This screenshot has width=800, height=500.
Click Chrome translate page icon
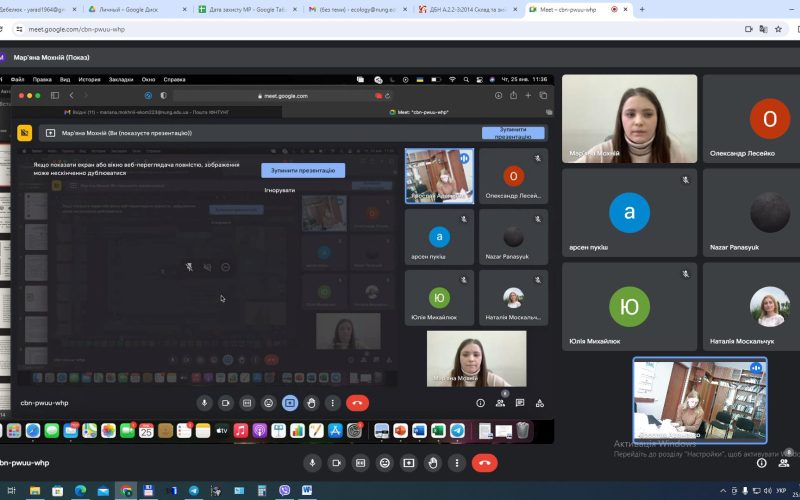(763, 29)
